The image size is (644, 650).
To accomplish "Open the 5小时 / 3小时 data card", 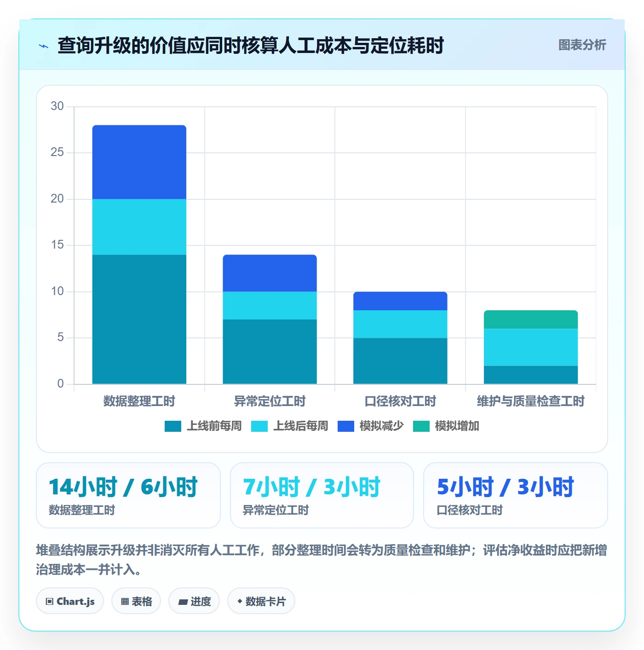I will point(516,495).
